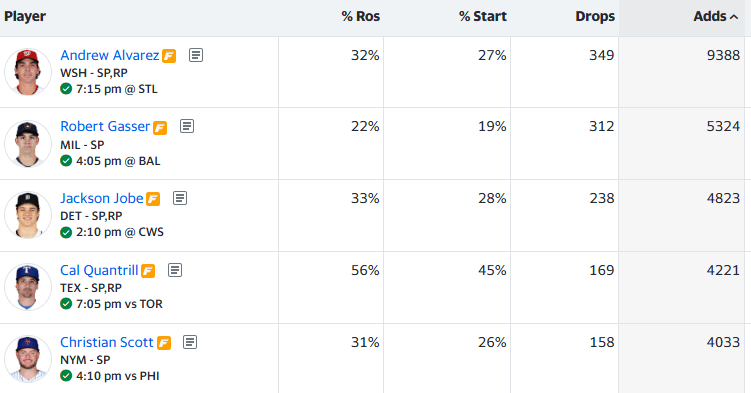Open Robert Gasser player page
Screen dimensions: 751x393
tap(105, 126)
